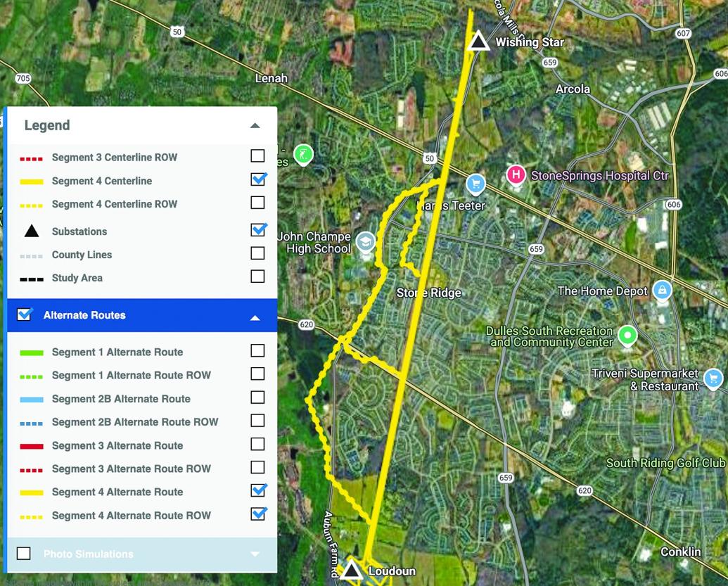Collapse the Legend panel with its arrow
This screenshot has width=728, height=586.
pos(255,124)
